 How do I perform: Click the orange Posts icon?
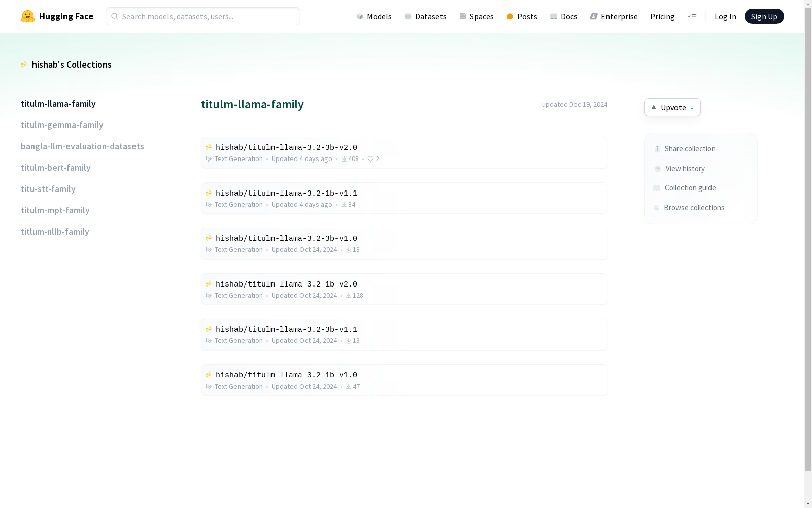pyautogui.click(x=510, y=16)
